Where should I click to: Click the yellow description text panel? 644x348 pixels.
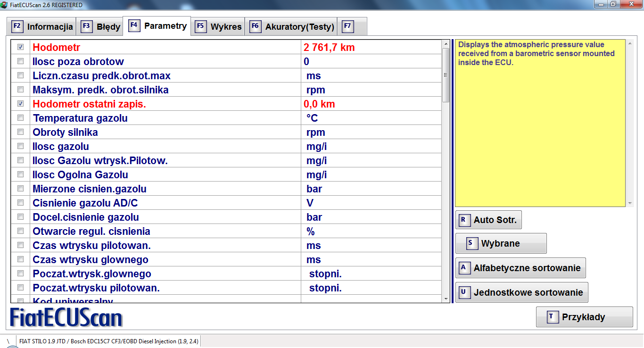click(540, 123)
